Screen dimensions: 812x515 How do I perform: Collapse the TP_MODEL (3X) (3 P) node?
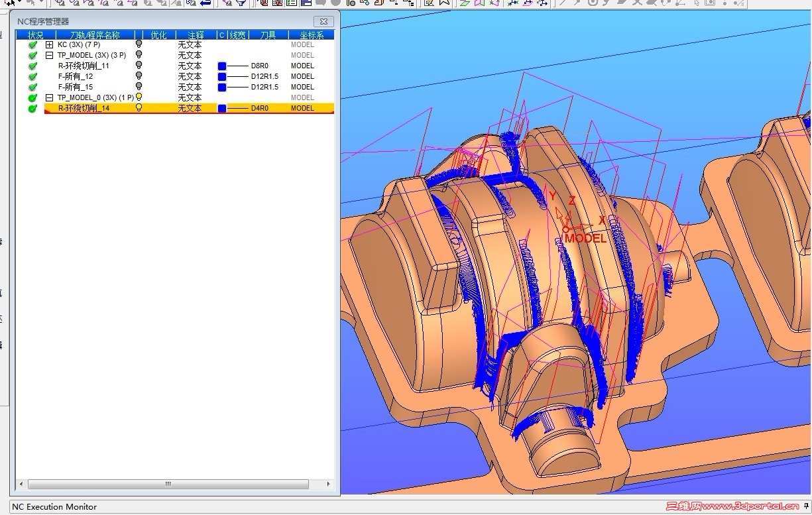click(x=49, y=56)
